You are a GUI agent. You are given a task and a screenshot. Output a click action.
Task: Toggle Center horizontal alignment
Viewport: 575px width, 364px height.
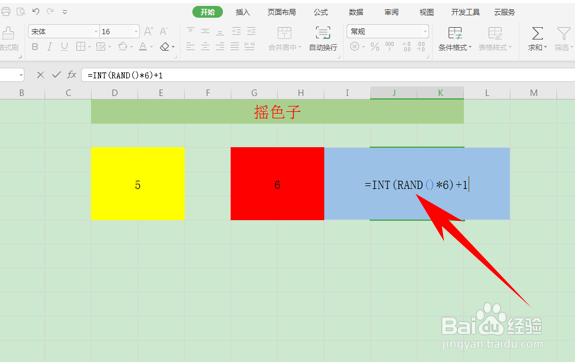click(x=205, y=46)
